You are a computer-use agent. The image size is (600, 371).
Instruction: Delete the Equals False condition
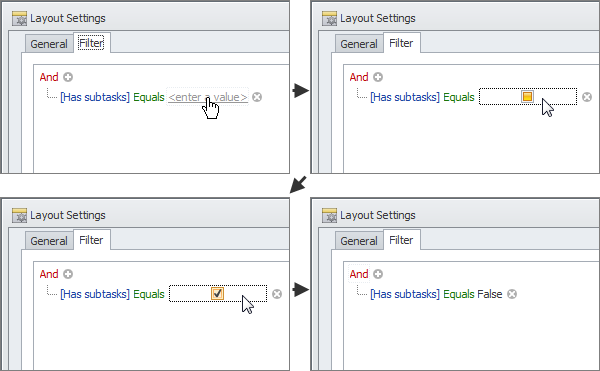512,294
